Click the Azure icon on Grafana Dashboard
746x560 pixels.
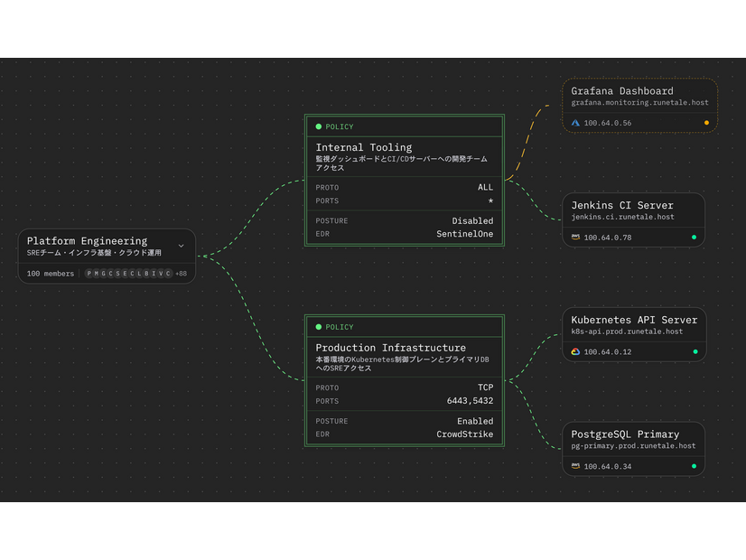575,123
